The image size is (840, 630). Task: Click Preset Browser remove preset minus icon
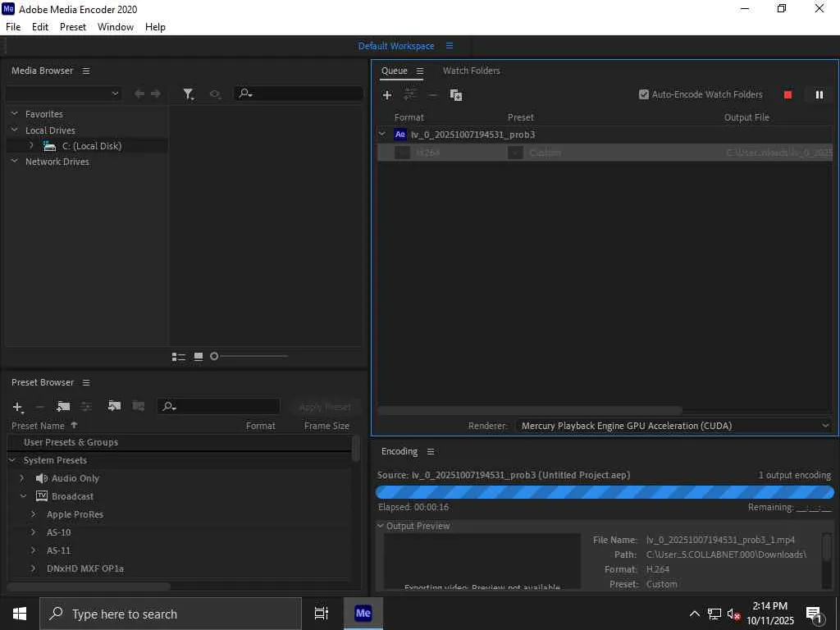point(39,407)
